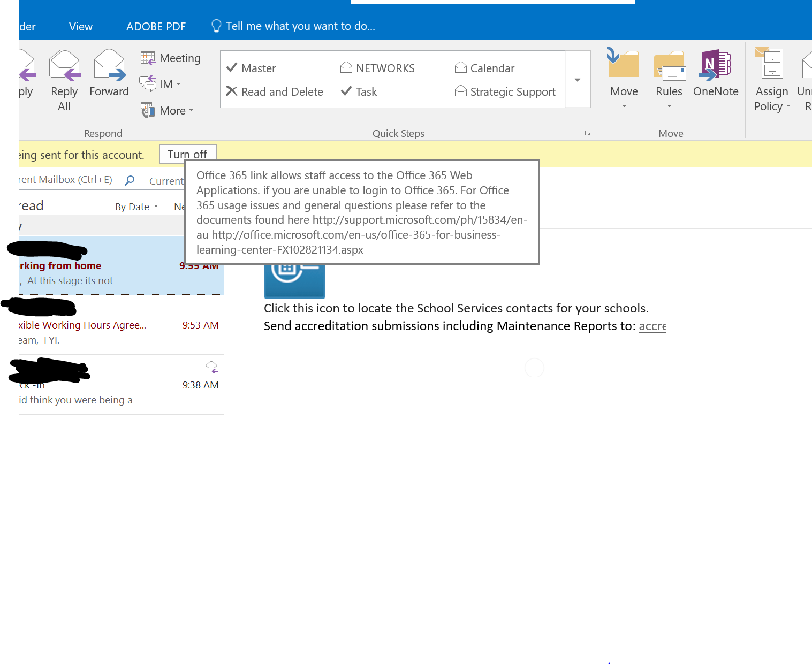Click the search magnifier icon
The image size is (812, 664).
click(x=130, y=180)
